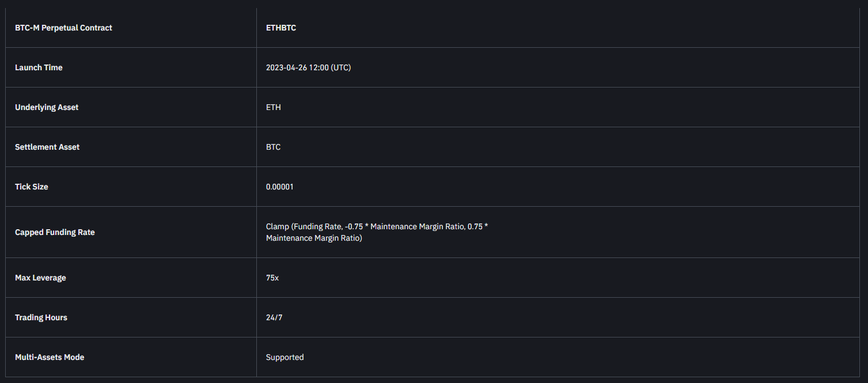This screenshot has width=868, height=383.
Task: Click the Trading Hours row label
Action: tap(41, 317)
